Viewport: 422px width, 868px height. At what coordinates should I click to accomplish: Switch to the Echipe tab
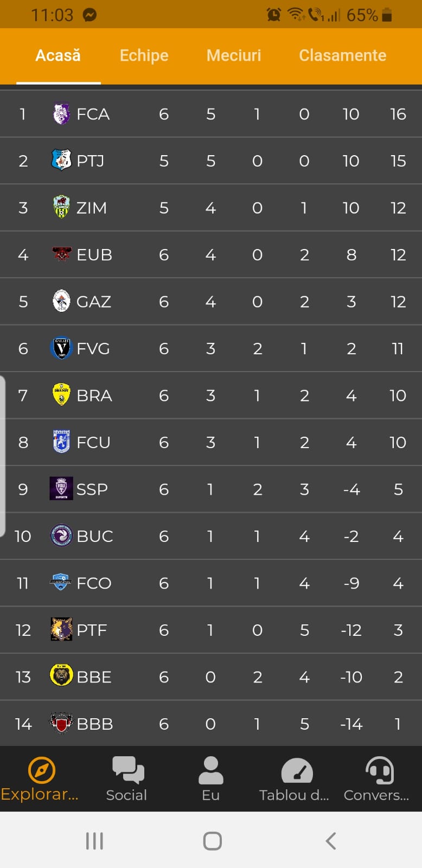pos(144,55)
